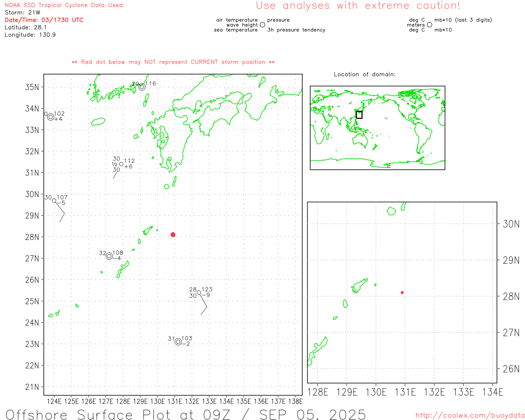Click the station circle with pressure 107
Viewport: 525px width, 420px height.
point(54,201)
